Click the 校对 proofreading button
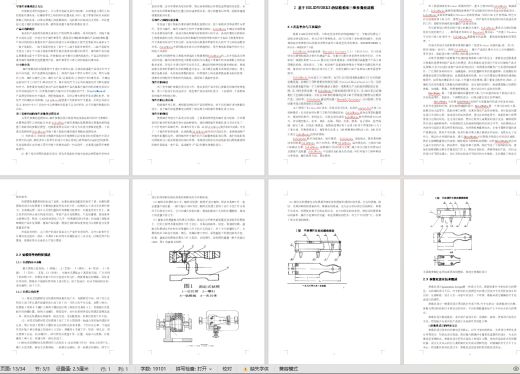This screenshot has height=374, width=520. pyautogui.click(x=227, y=369)
